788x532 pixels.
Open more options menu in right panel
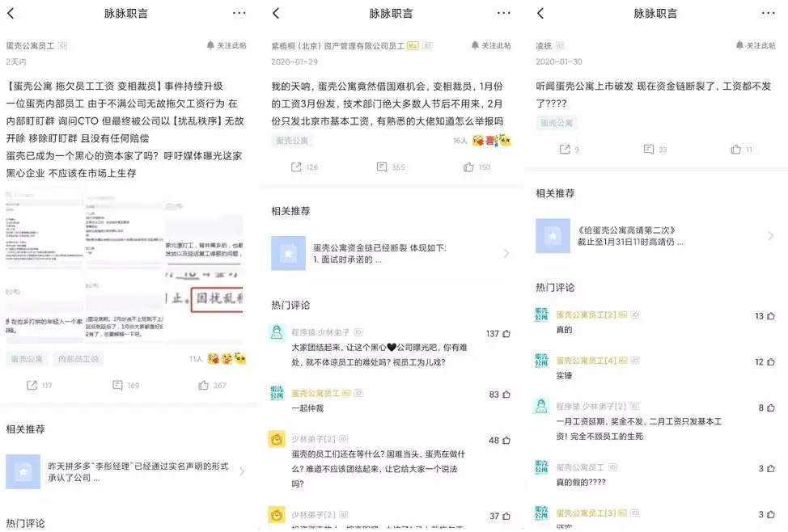(x=769, y=13)
